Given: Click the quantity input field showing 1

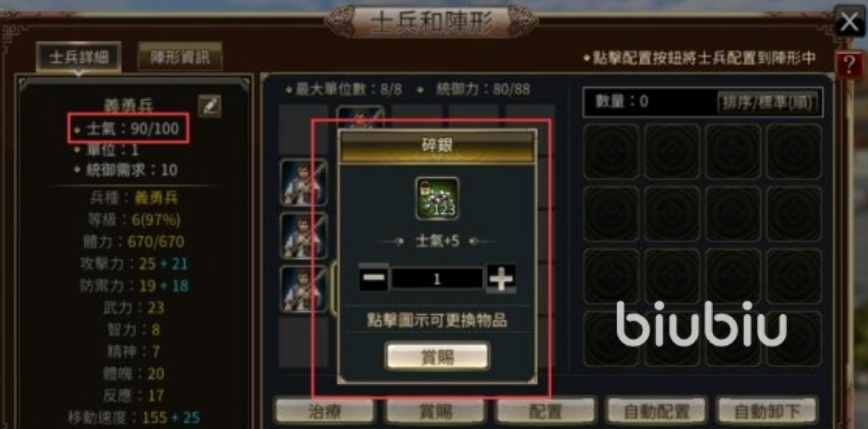Looking at the screenshot, I should pos(437,278).
